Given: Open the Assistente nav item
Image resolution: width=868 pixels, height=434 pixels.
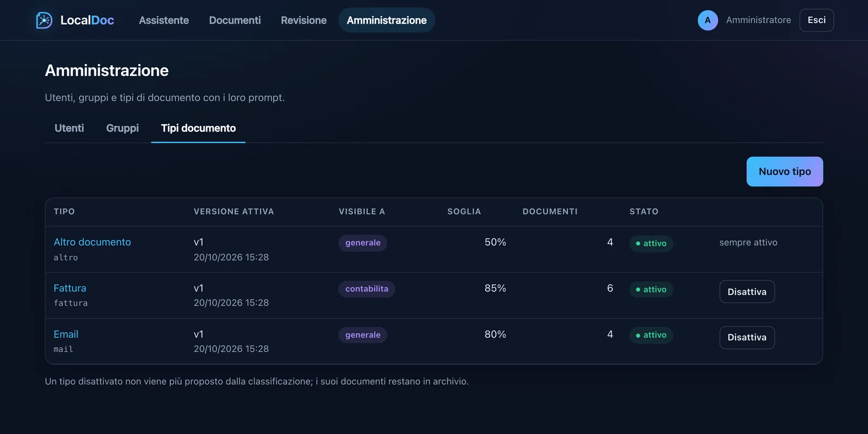Looking at the screenshot, I should pos(164,20).
